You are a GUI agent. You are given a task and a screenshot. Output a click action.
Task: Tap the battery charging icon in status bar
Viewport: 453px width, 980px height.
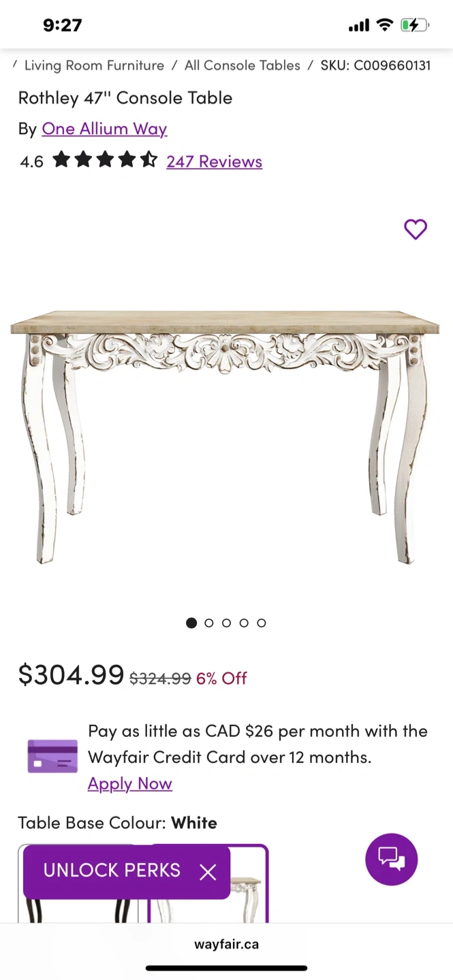pos(414,26)
